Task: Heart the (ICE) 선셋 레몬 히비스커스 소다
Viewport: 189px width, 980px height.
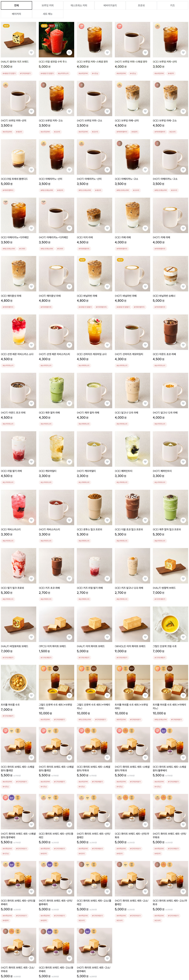Action: (31, 345)
